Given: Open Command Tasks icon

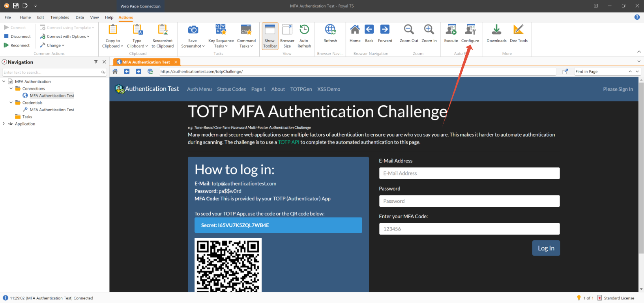Looking at the screenshot, I should pos(246,30).
